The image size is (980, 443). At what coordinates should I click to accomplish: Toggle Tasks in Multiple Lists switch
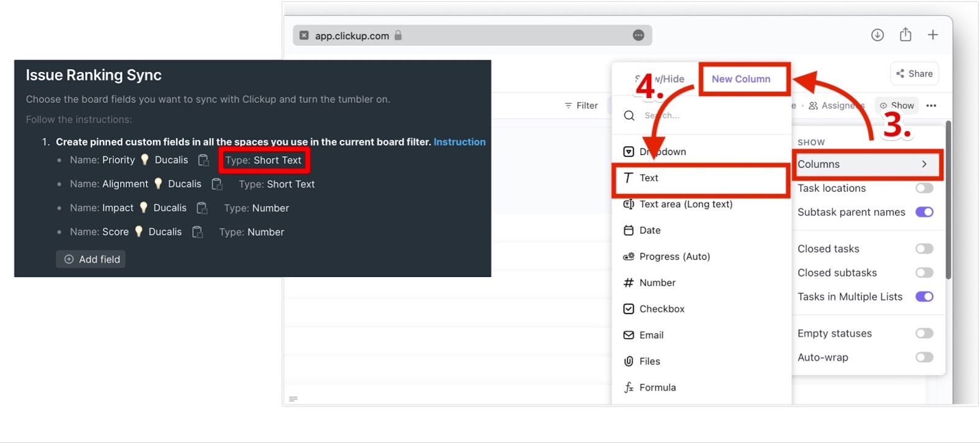924,297
